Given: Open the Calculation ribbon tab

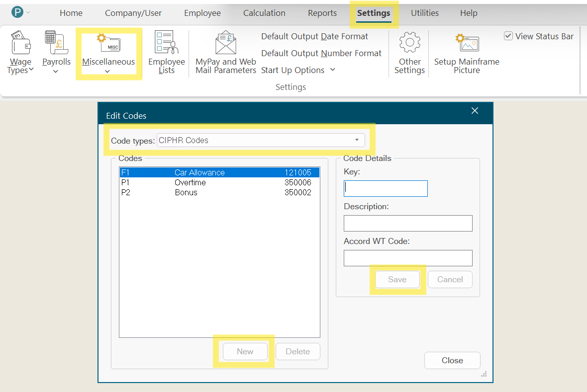Looking at the screenshot, I should pos(264,13).
